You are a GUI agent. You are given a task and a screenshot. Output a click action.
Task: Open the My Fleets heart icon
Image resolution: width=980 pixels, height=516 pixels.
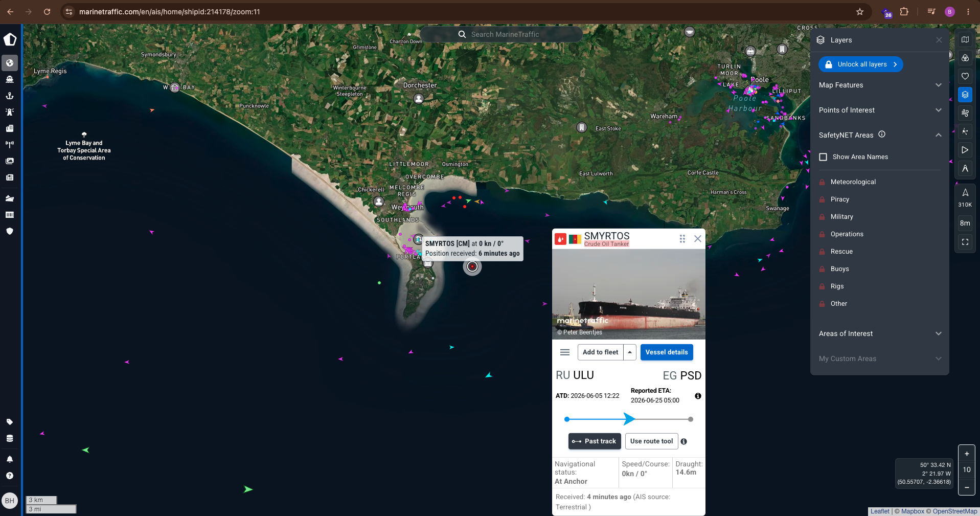[965, 76]
